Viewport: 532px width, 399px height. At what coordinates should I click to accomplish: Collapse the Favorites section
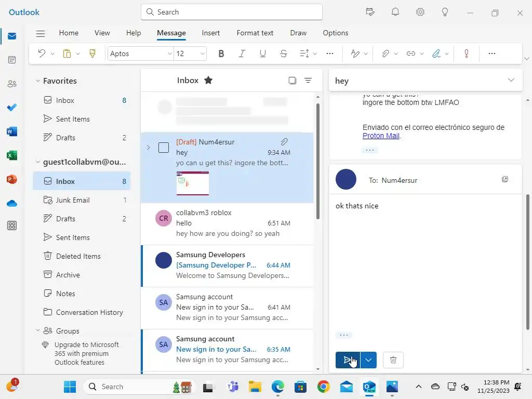coord(37,81)
